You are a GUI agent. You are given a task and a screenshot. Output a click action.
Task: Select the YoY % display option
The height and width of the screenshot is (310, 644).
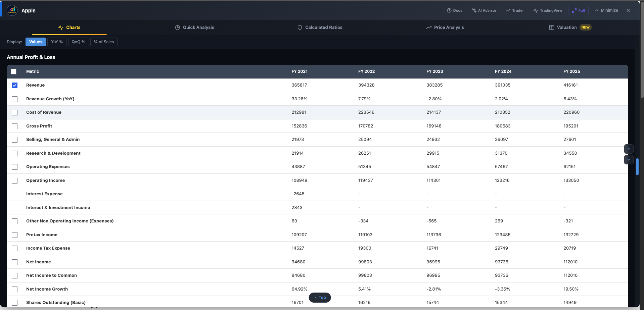click(x=57, y=42)
